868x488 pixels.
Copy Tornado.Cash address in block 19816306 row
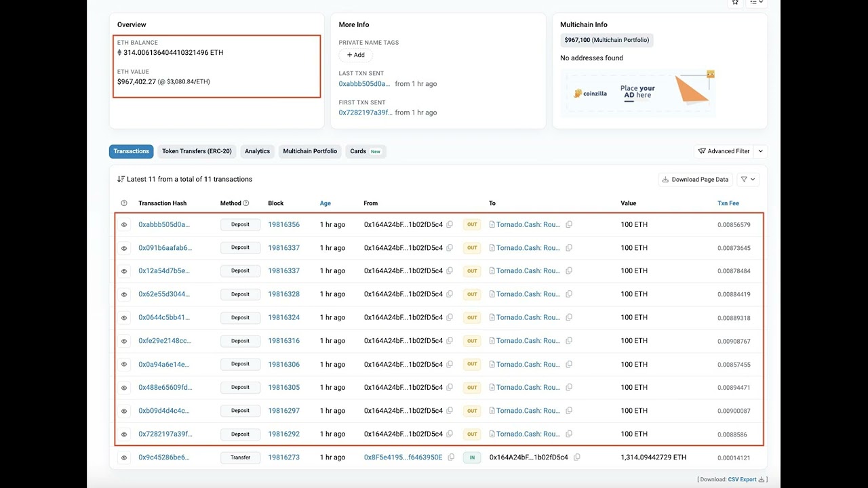[569, 364]
